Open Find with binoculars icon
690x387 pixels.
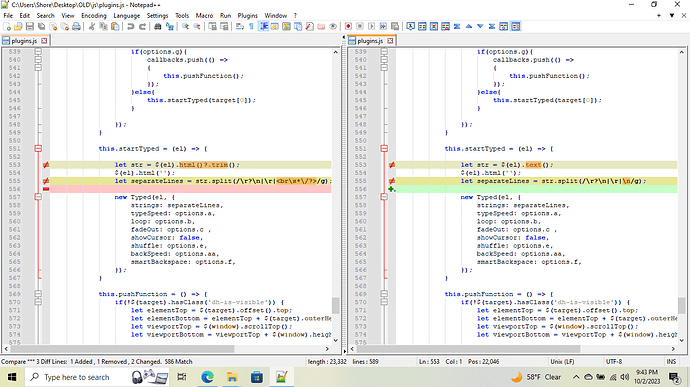(x=158, y=26)
